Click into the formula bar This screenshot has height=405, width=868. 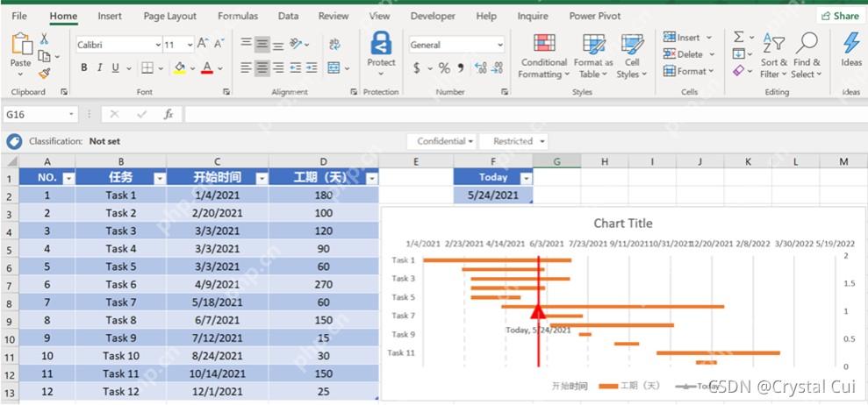pos(526,115)
